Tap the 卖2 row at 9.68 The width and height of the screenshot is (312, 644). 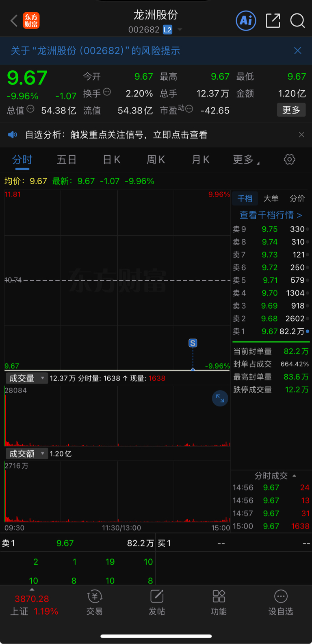pos(271,319)
